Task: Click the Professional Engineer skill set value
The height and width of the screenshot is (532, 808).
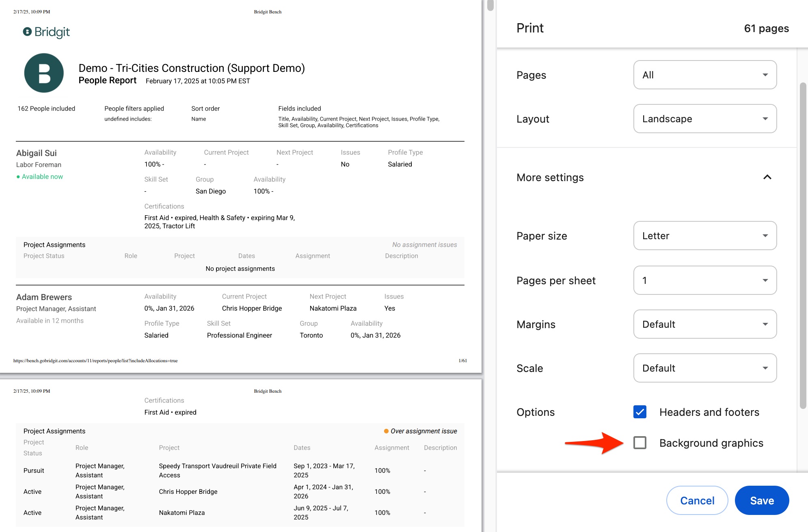Action: [240, 335]
